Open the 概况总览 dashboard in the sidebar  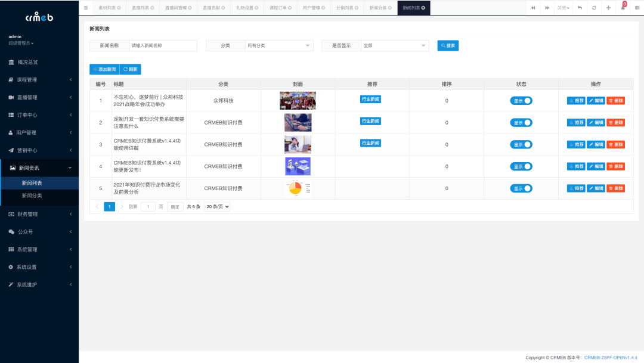(29, 61)
